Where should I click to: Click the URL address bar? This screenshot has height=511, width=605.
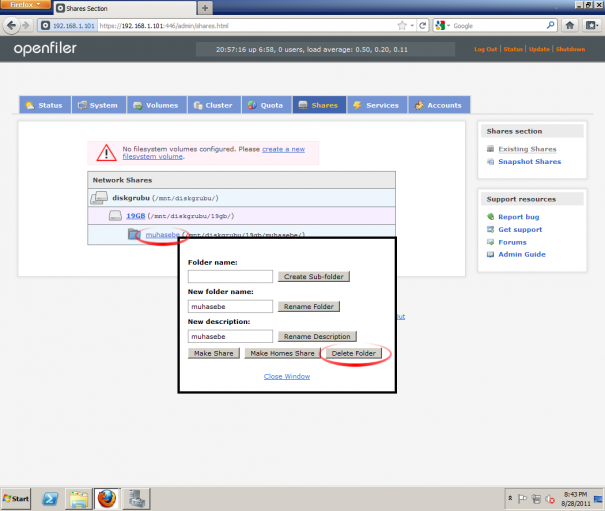[x=247, y=26]
